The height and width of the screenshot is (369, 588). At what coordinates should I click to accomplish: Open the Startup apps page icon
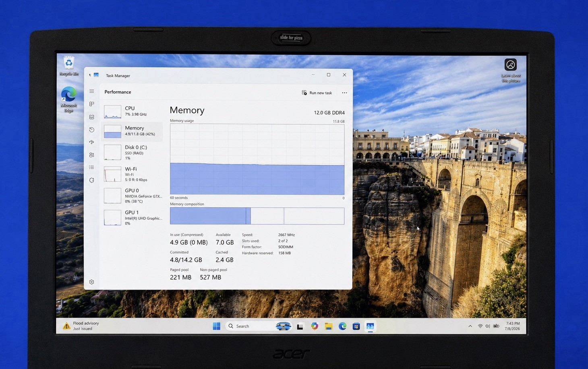pos(92,142)
